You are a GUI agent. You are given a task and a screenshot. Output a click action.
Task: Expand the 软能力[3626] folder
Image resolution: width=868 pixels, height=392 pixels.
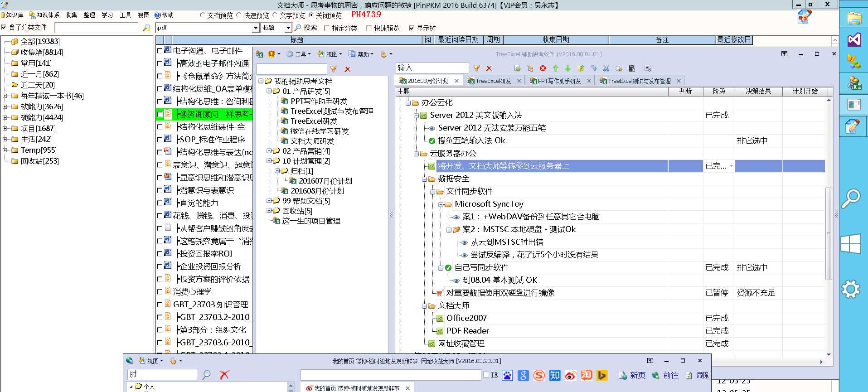click(5, 106)
